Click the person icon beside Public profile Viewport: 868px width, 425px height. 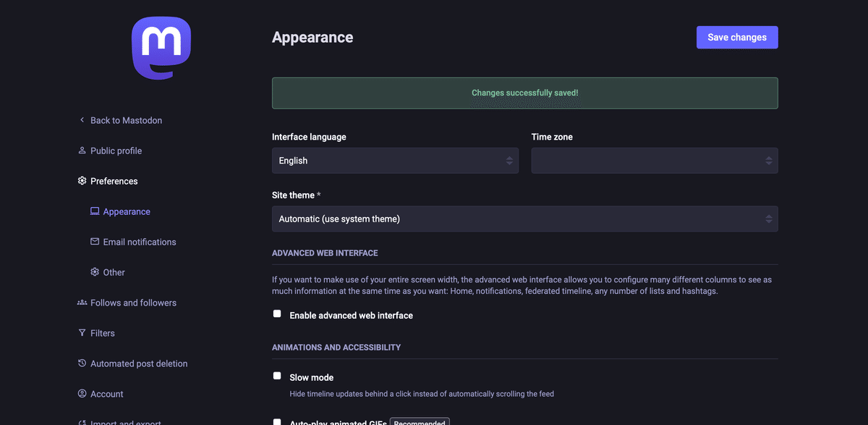point(82,151)
